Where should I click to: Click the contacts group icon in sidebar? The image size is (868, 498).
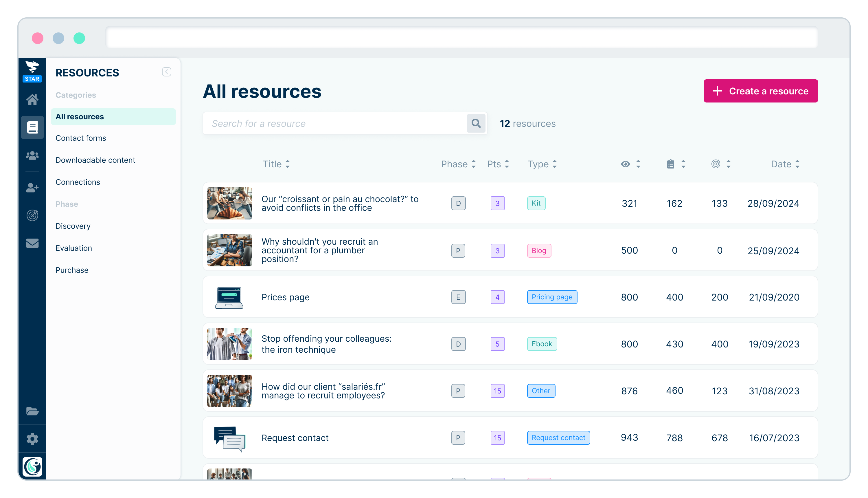(x=32, y=156)
